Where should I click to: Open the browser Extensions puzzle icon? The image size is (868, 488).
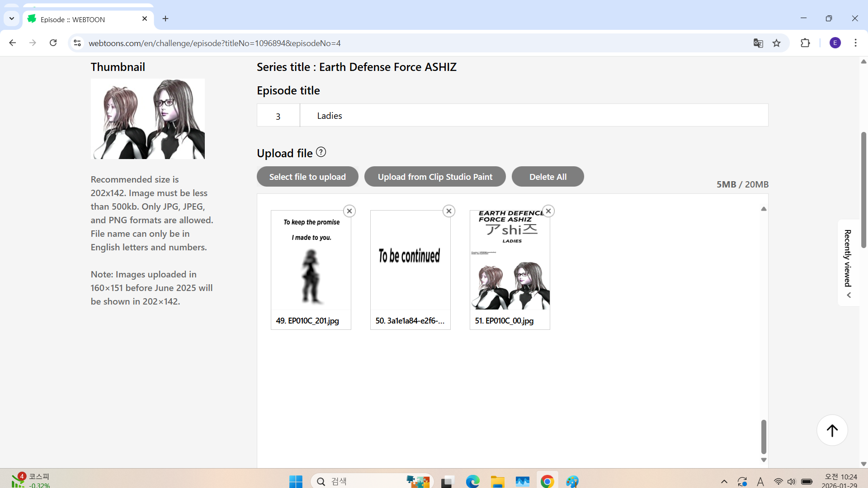point(805,43)
